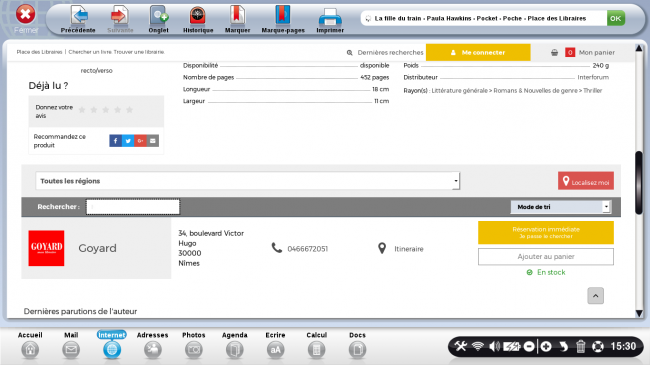Click the battery charging icon

[x=512, y=346]
